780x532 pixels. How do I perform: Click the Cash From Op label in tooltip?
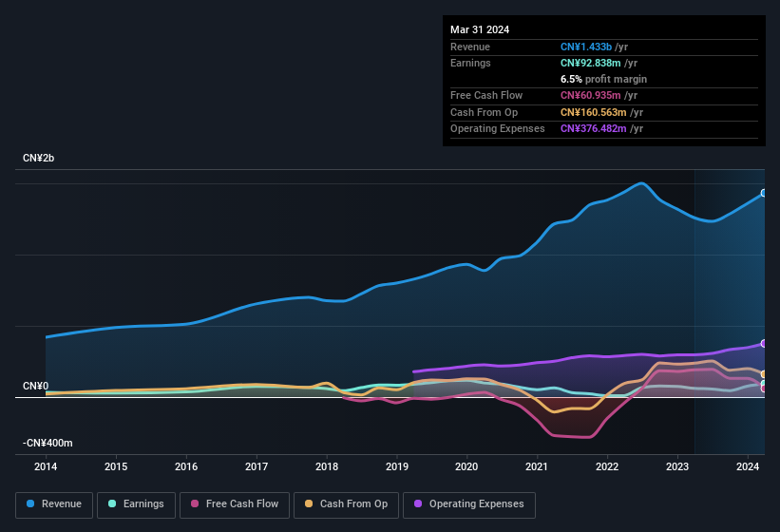tap(484, 112)
